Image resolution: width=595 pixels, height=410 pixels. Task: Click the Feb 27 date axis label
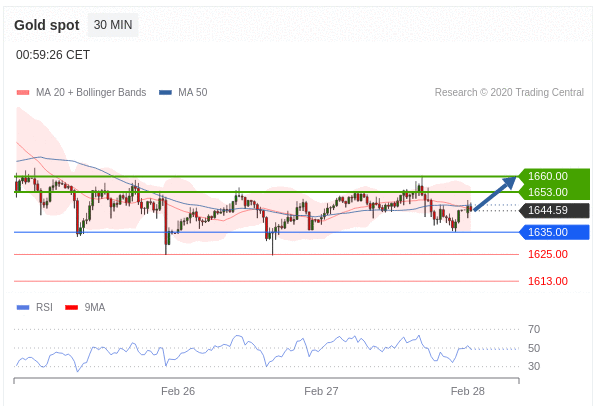[321, 391]
